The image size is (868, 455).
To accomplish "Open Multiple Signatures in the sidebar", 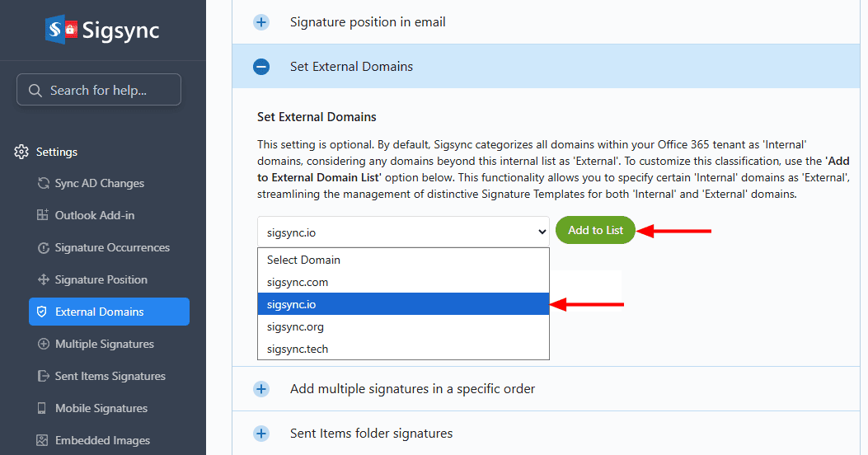I will (104, 344).
